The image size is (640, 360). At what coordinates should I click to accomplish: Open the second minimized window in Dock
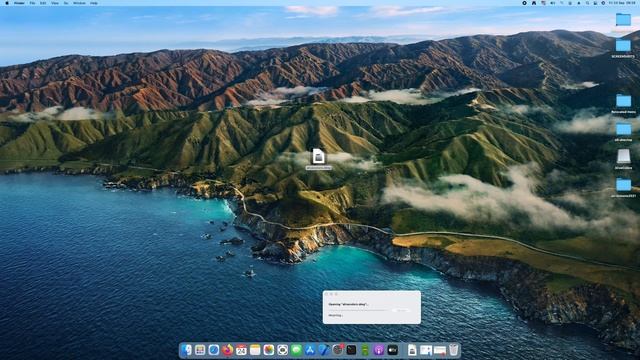(440, 350)
